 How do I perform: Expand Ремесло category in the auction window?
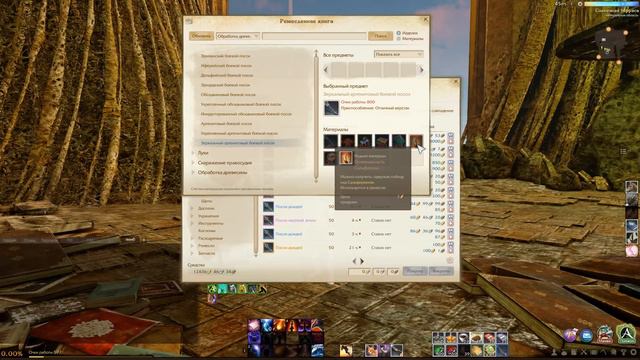193,246
